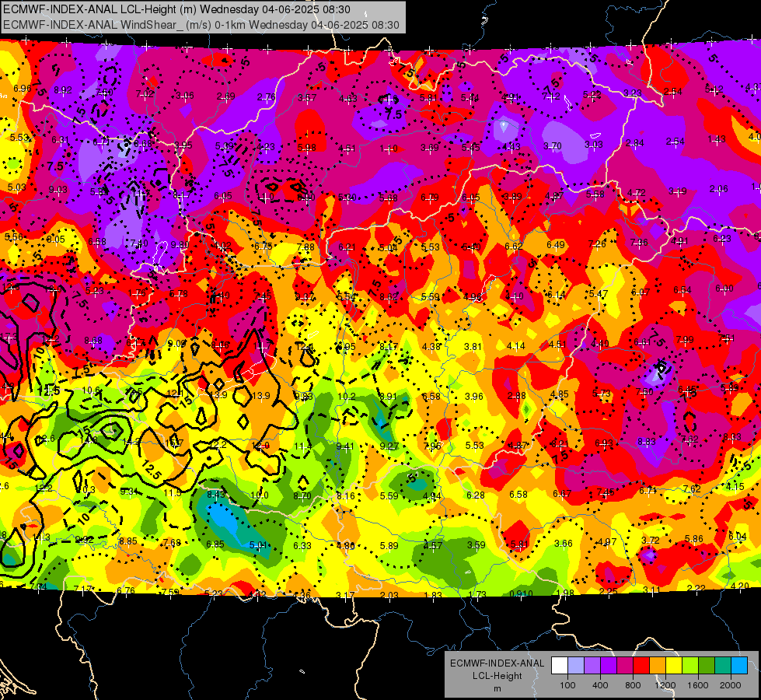
Task: Click the grid value 6.28
Action: pos(476,495)
